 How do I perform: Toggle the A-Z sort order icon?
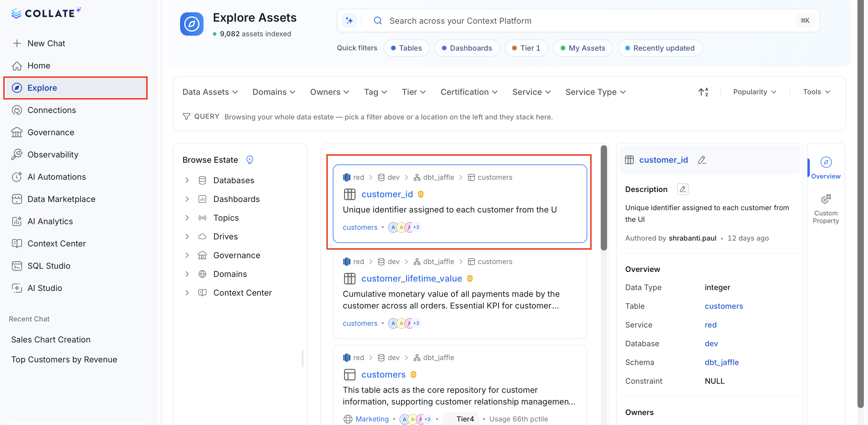click(703, 92)
